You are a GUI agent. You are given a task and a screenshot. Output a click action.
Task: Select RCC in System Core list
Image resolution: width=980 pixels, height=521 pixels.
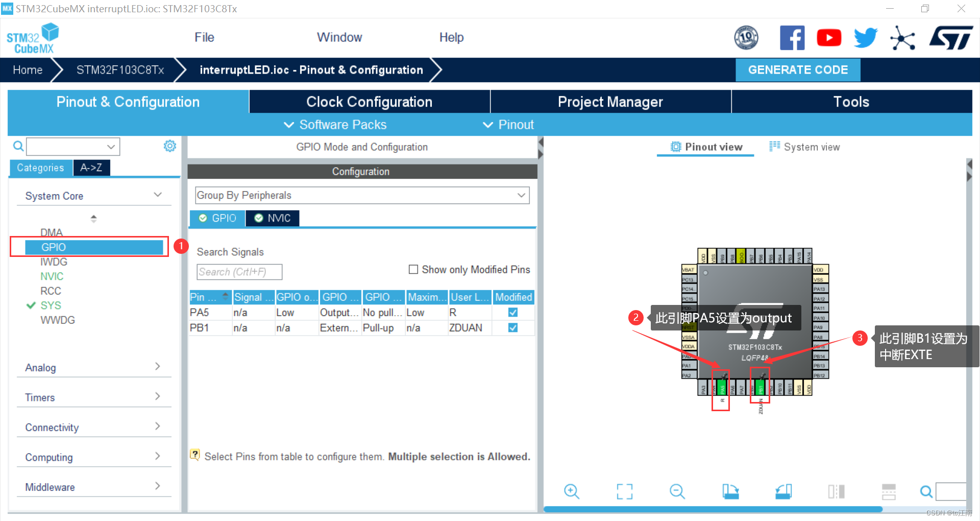point(51,291)
